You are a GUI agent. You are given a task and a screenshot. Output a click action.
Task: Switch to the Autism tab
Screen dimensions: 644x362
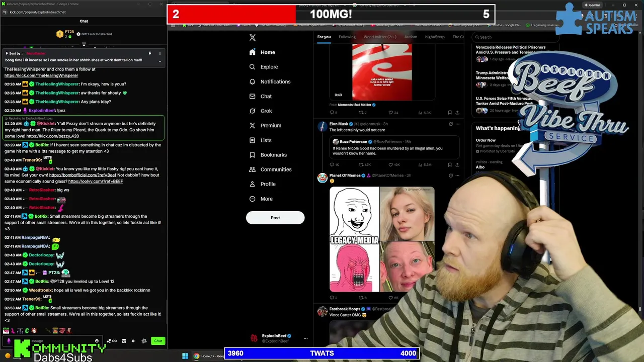pyautogui.click(x=411, y=37)
